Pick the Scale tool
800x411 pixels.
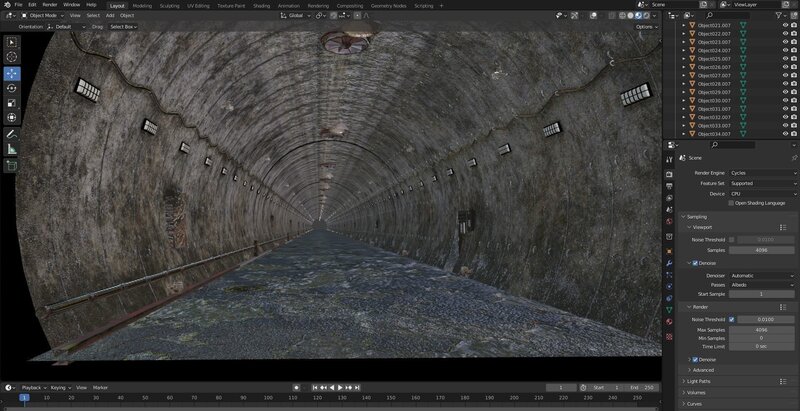[x=12, y=102]
